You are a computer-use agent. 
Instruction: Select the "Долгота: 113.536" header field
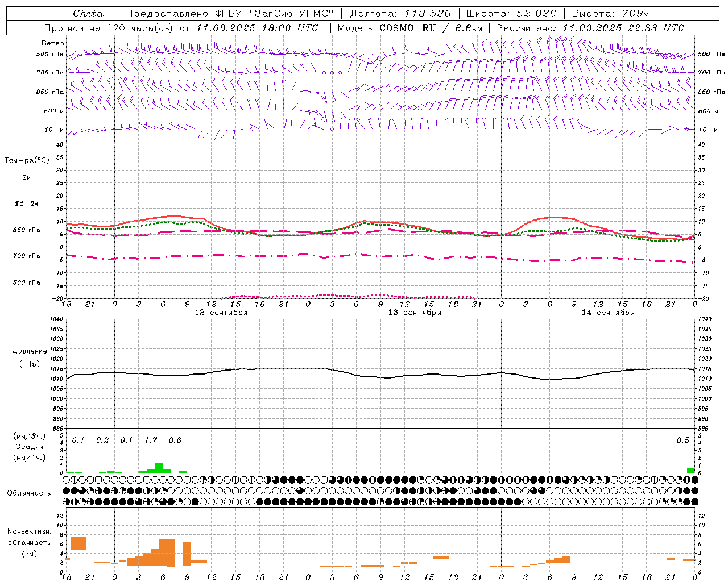400,14
